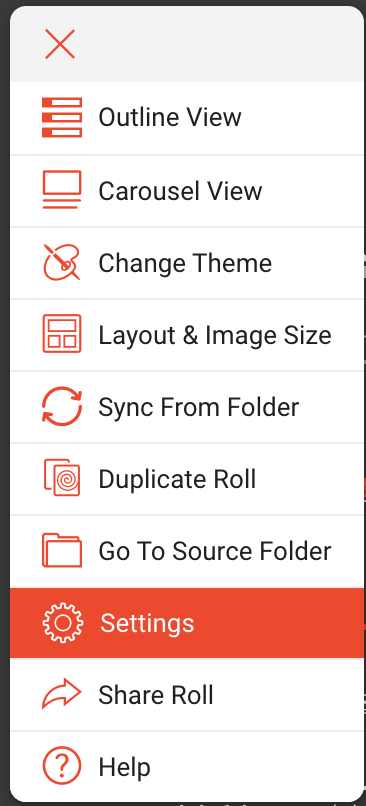This screenshot has height=806, width=366.
Task: Select Sync From Folder
Action: [x=187, y=407]
